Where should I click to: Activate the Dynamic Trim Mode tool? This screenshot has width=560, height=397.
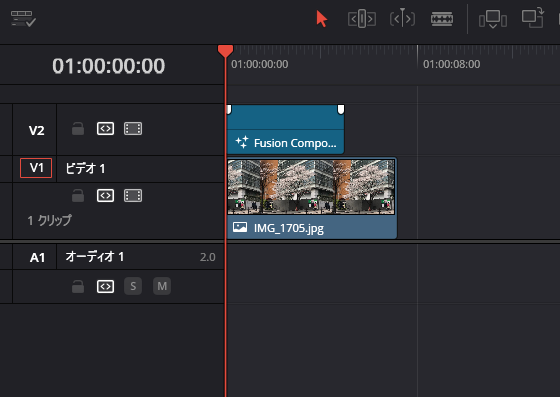click(x=402, y=19)
